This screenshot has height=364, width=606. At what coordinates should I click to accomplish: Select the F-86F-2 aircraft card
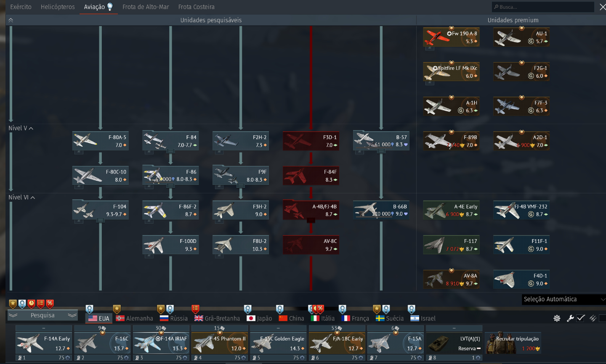(x=170, y=210)
